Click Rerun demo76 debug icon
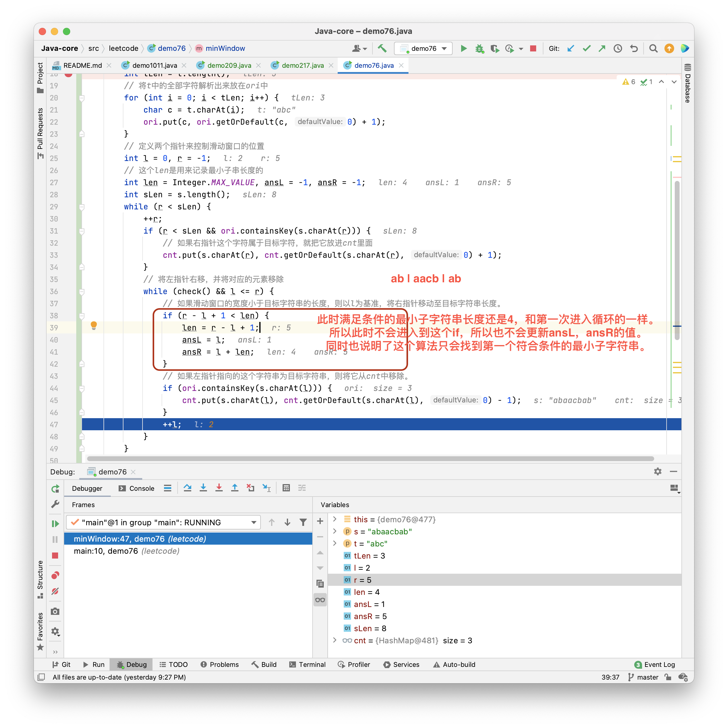This screenshot has width=728, height=728. (55, 489)
